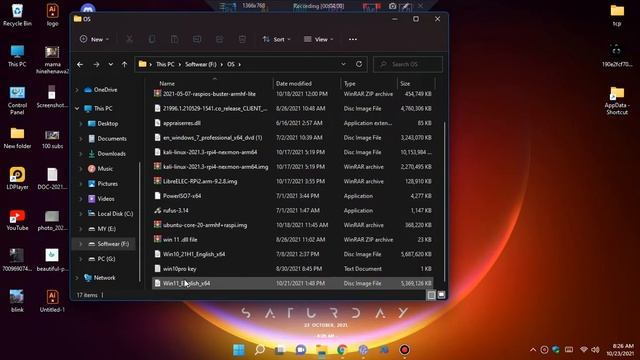
Task: Open the tcp folder on desktop
Action: click(x=617, y=15)
